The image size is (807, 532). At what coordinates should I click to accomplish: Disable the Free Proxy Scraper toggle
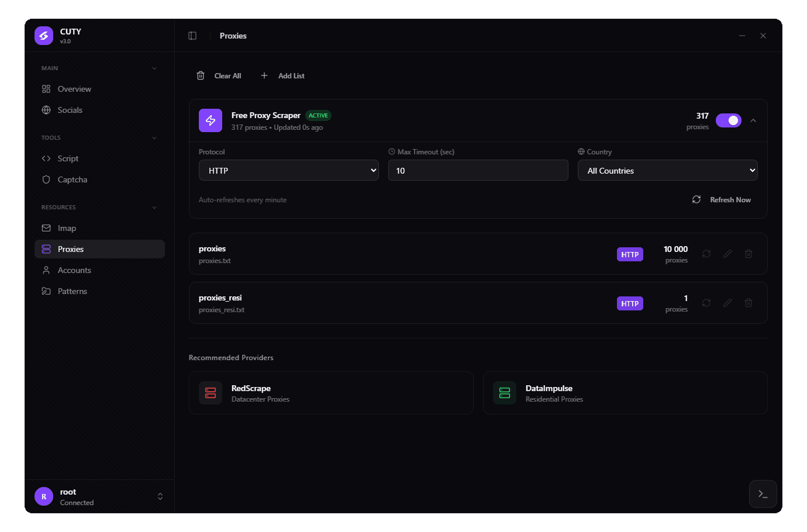(728, 120)
